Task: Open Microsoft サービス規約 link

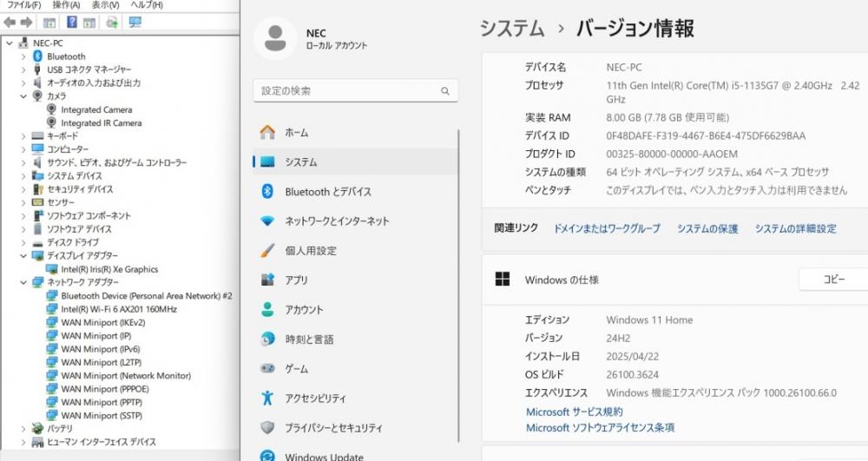Action: click(574, 412)
